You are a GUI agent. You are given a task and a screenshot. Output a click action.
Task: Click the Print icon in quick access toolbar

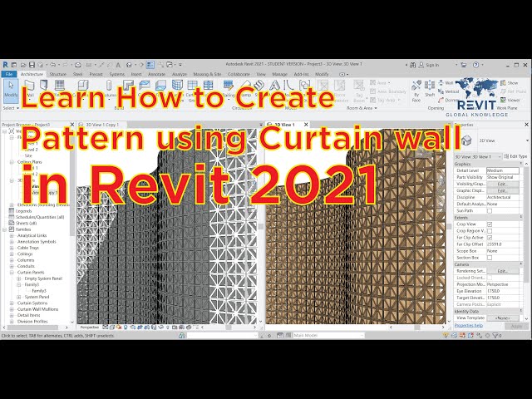(77, 65)
